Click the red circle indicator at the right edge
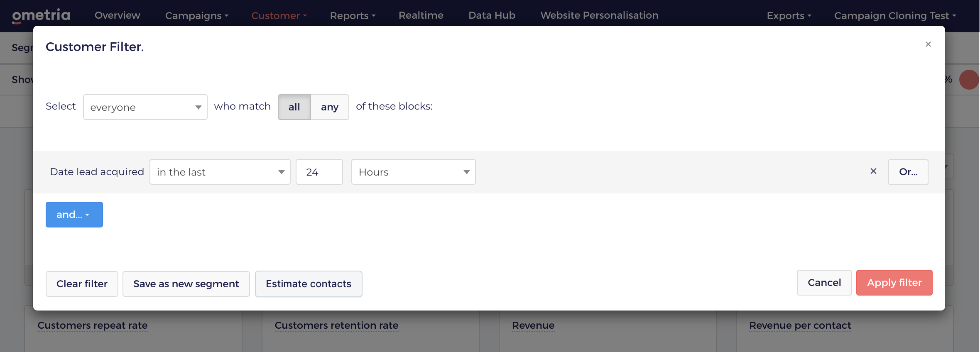Viewport: 980px width, 352px height. (x=969, y=80)
